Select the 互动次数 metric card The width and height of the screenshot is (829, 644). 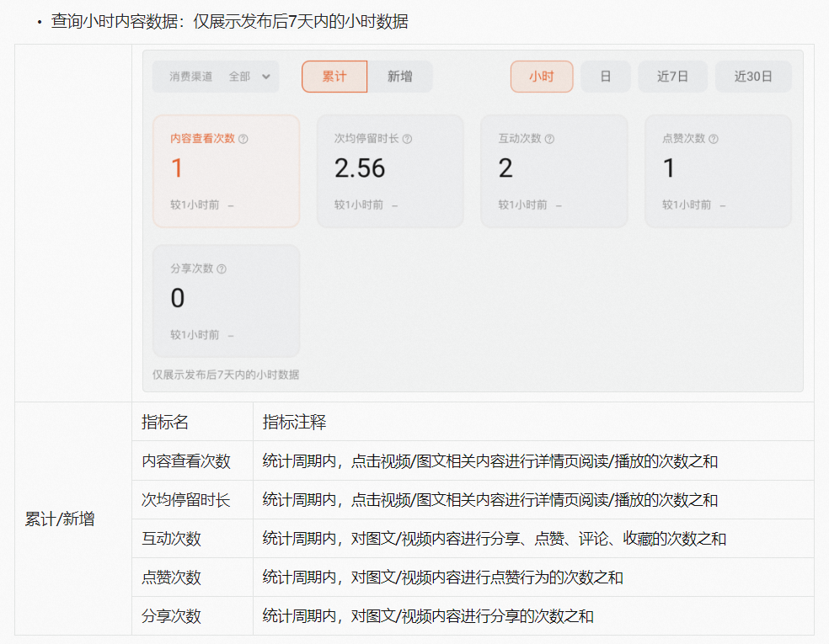pyautogui.click(x=554, y=171)
